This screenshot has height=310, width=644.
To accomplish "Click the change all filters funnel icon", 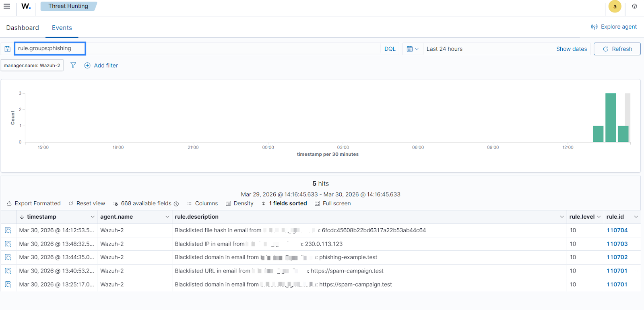I will tap(73, 65).
